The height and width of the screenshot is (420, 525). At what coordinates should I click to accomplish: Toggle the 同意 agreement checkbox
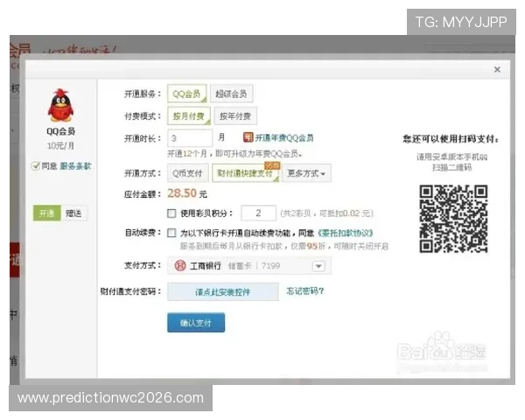point(36,165)
